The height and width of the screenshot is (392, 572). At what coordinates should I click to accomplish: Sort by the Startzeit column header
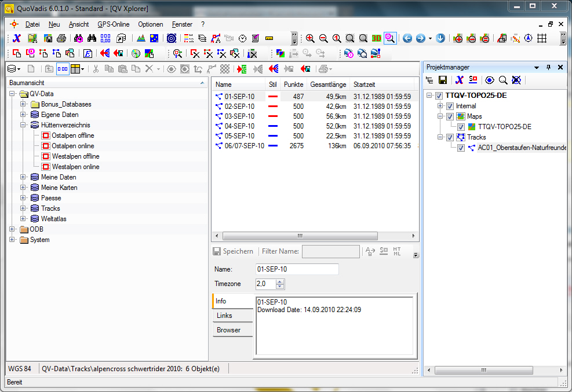(382, 85)
